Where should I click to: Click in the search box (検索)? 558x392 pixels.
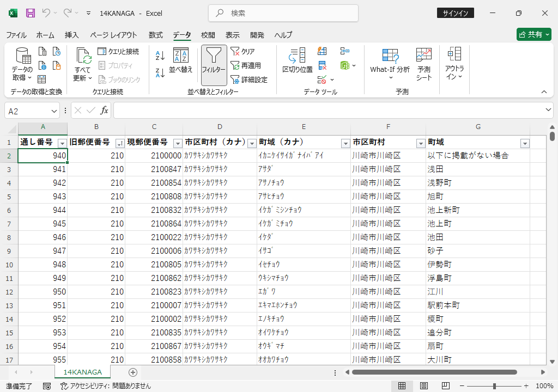pyautogui.click(x=283, y=13)
